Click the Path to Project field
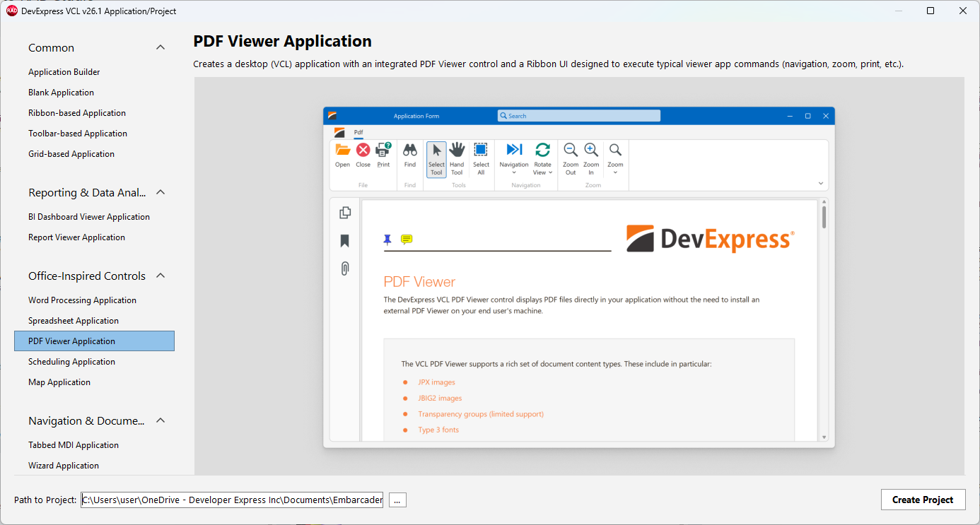 coord(232,500)
